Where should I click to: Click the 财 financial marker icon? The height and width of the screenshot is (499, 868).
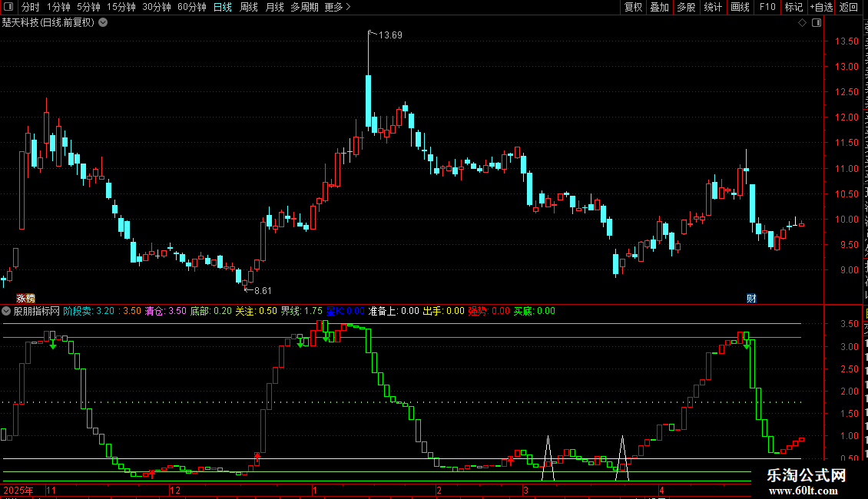[x=751, y=298]
